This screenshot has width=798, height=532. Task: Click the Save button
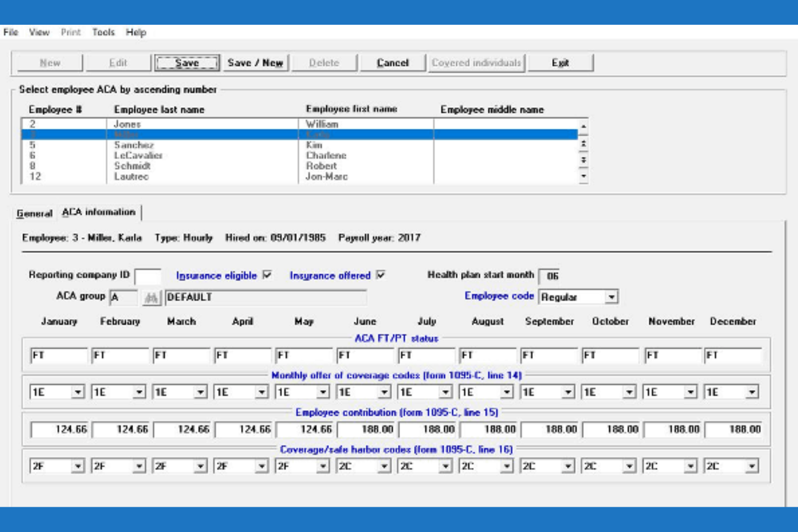(x=187, y=63)
